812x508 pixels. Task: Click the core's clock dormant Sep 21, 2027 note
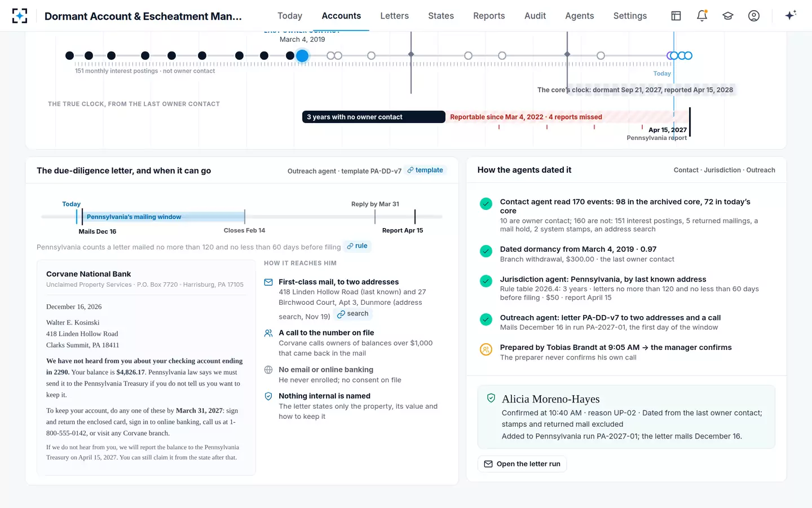pyautogui.click(x=636, y=90)
